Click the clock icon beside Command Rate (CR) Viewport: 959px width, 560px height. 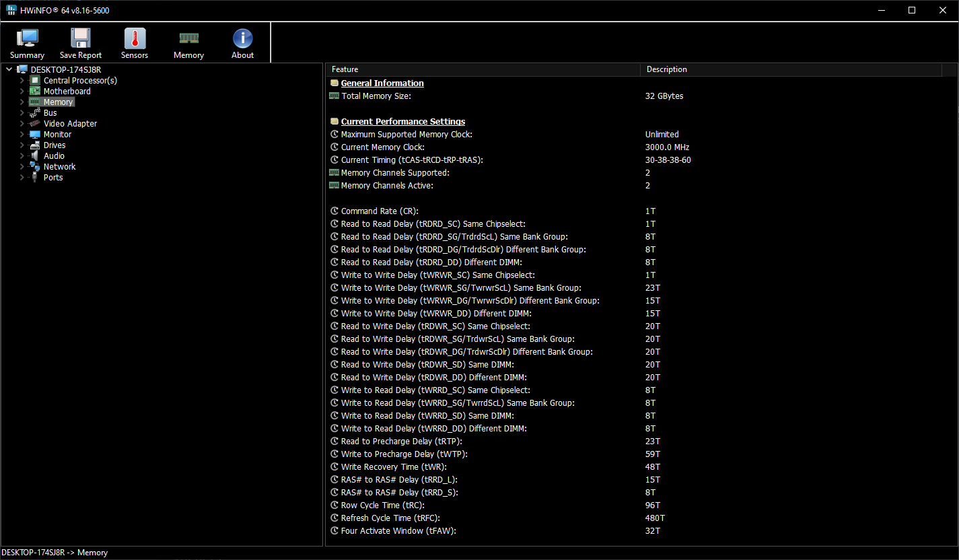coord(334,211)
